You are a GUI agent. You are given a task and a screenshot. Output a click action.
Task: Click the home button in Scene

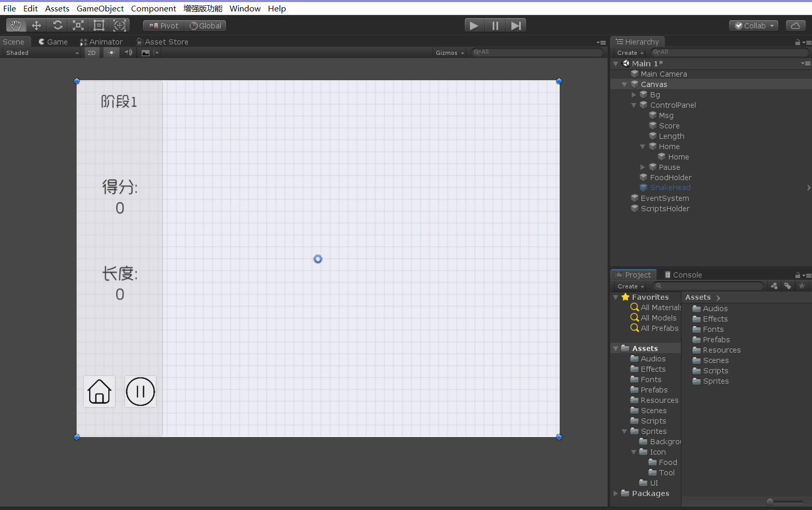coord(99,391)
